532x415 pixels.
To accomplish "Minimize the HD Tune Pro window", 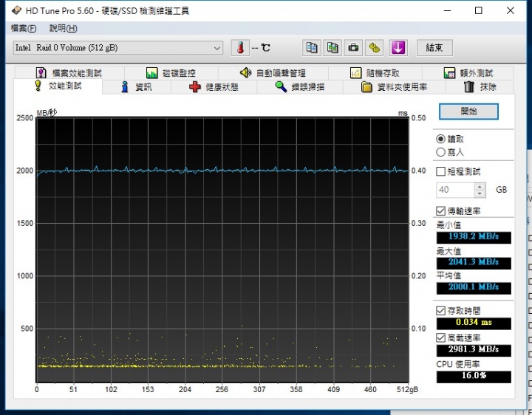I will tap(448, 11).
